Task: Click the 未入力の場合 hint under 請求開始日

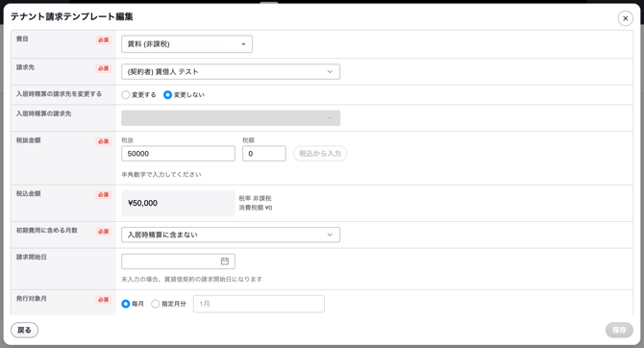Action: pos(191,280)
